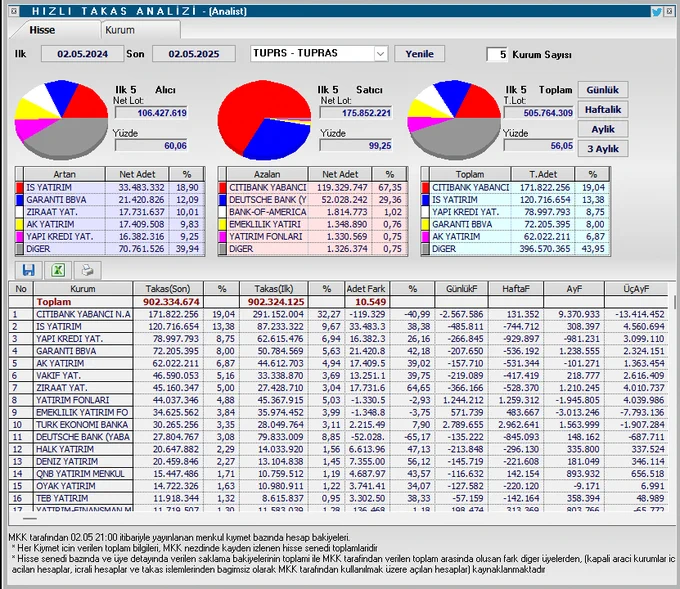680x589 pixels.
Task: Edit the Son date field 02.05.2025
Action: point(194,54)
